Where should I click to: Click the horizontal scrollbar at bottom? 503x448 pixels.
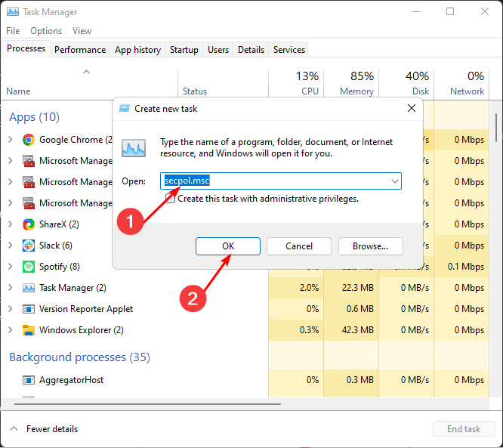(x=147, y=404)
